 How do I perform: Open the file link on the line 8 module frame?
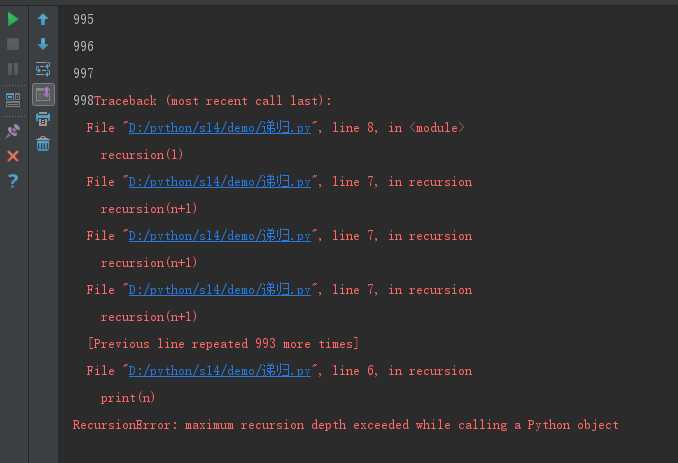(221, 128)
